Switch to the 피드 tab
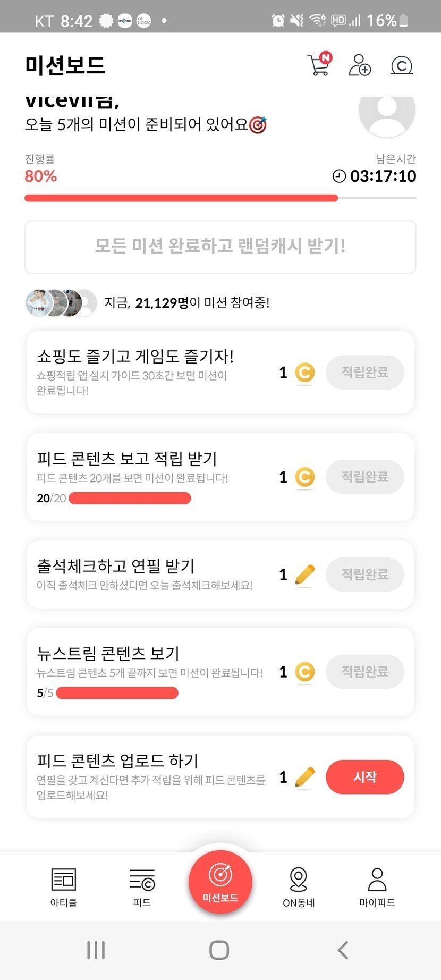The image size is (441, 980). (142, 886)
